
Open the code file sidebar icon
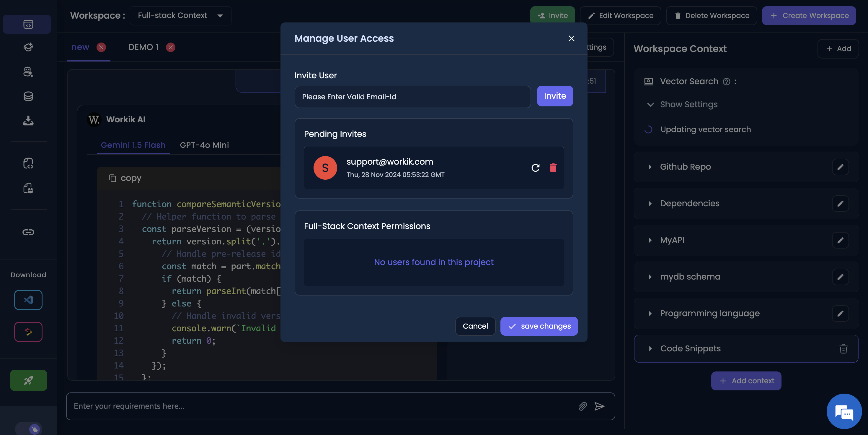[28, 163]
